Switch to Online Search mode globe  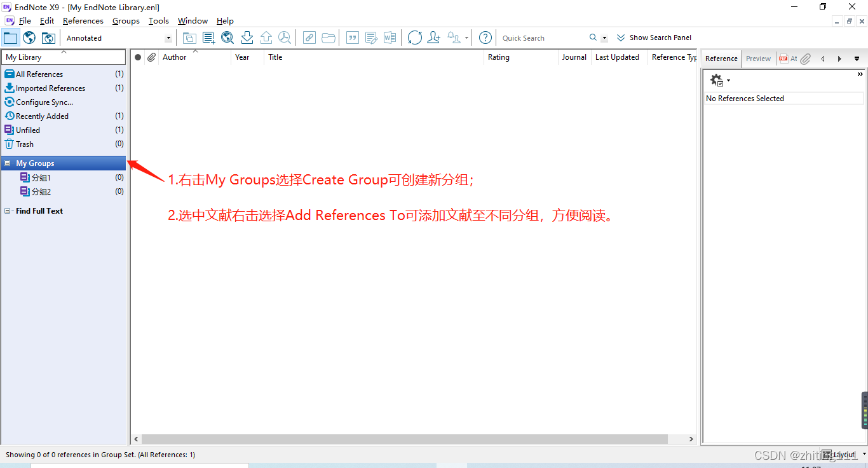(x=29, y=38)
